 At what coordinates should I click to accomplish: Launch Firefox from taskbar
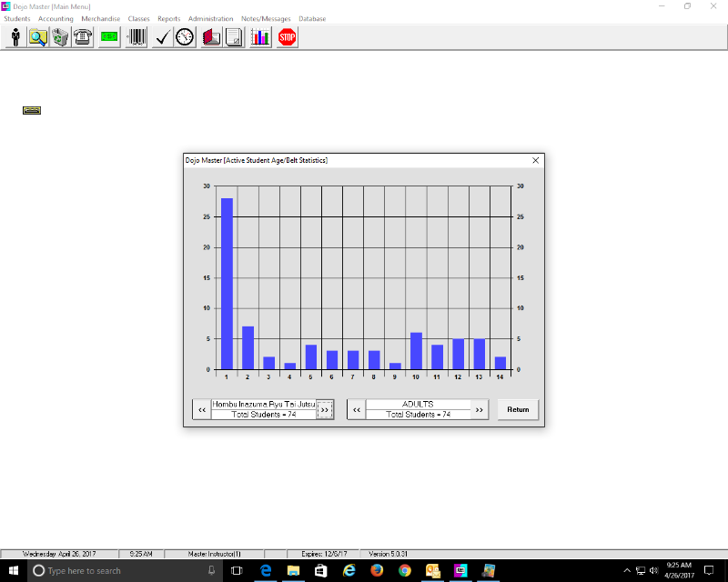[377, 570]
